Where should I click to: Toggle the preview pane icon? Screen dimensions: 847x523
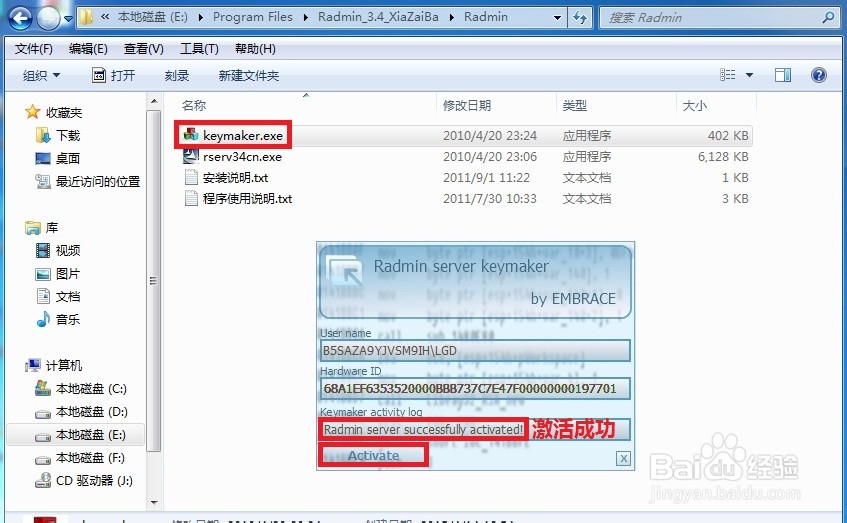[783, 75]
